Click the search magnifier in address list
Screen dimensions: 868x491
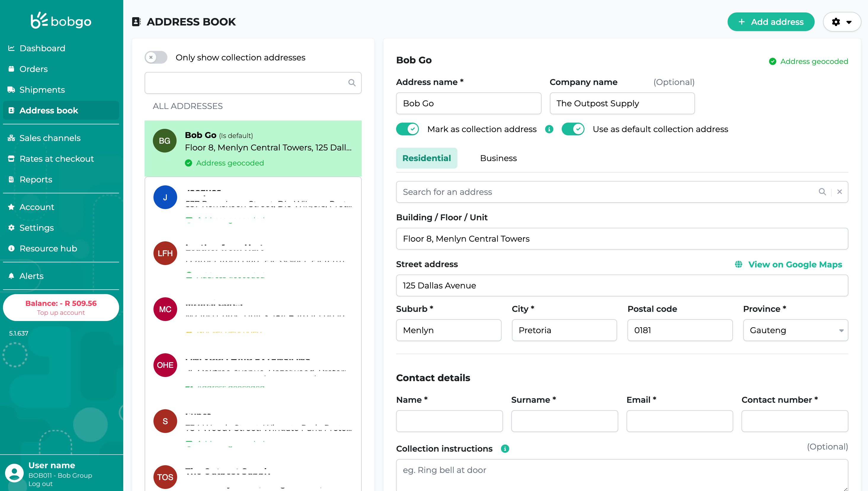coord(352,83)
